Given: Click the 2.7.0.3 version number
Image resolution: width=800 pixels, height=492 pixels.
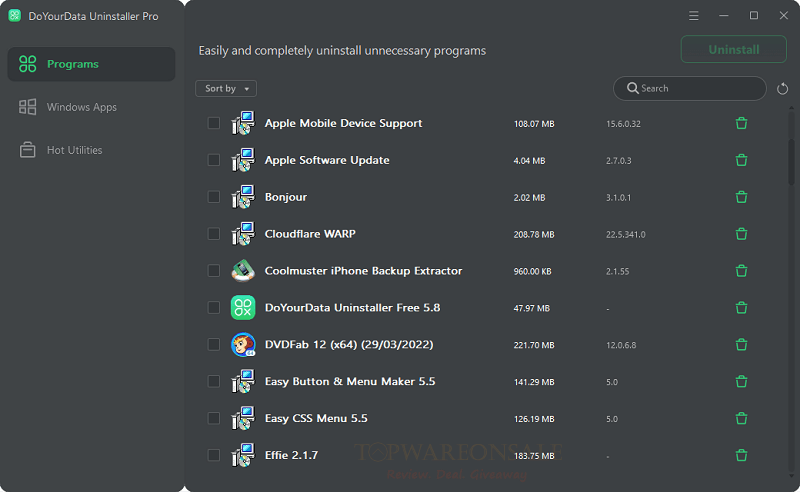Looking at the screenshot, I should (x=618, y=160).
